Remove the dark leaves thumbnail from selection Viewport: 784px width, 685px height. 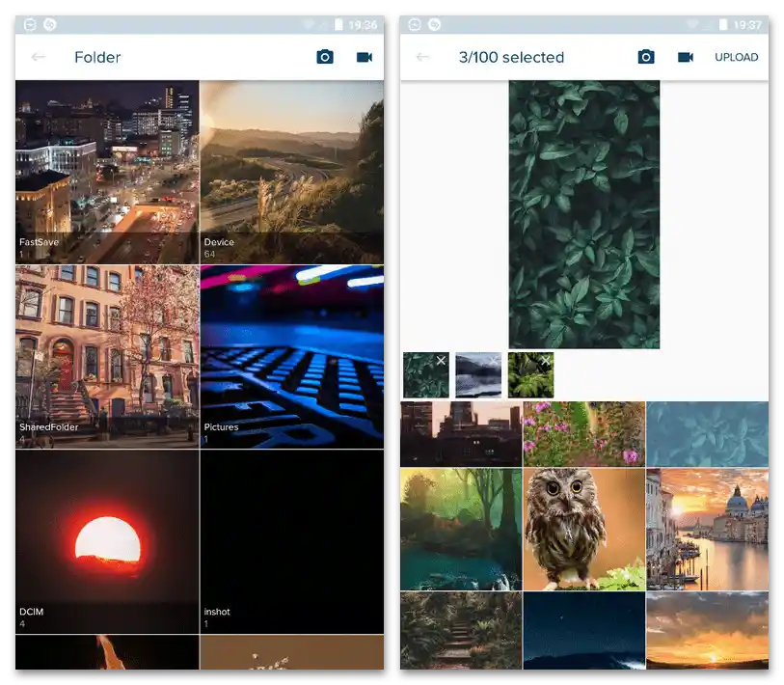coord(441,361)
